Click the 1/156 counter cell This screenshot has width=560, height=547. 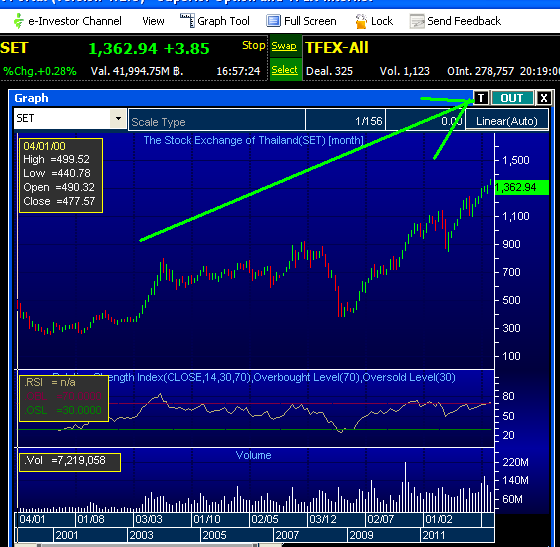tap(345, 121)
